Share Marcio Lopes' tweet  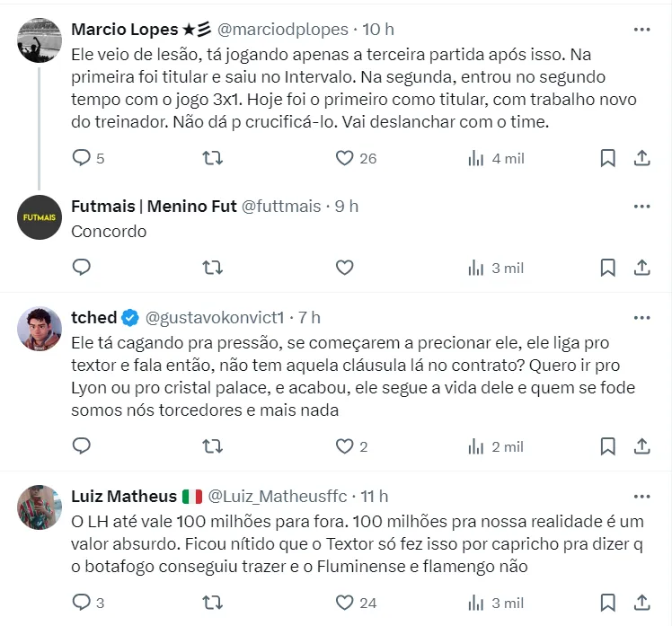(x=642, y=158)
